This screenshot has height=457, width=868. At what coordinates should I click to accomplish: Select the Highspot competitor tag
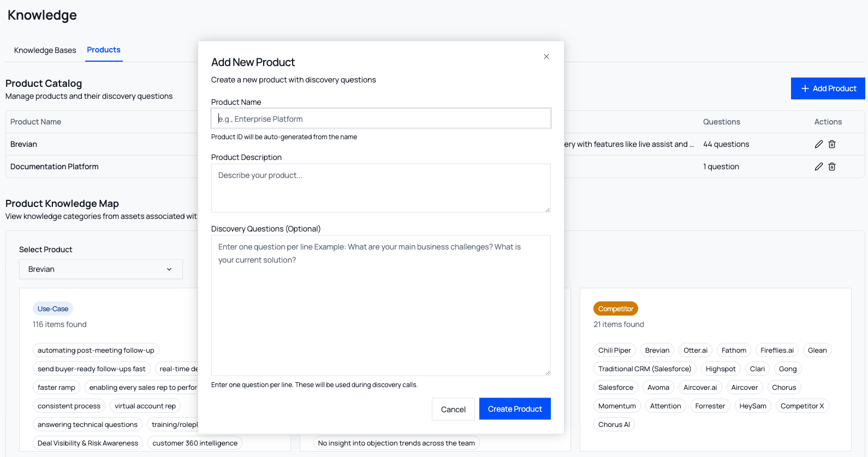[x=721, y=369]
